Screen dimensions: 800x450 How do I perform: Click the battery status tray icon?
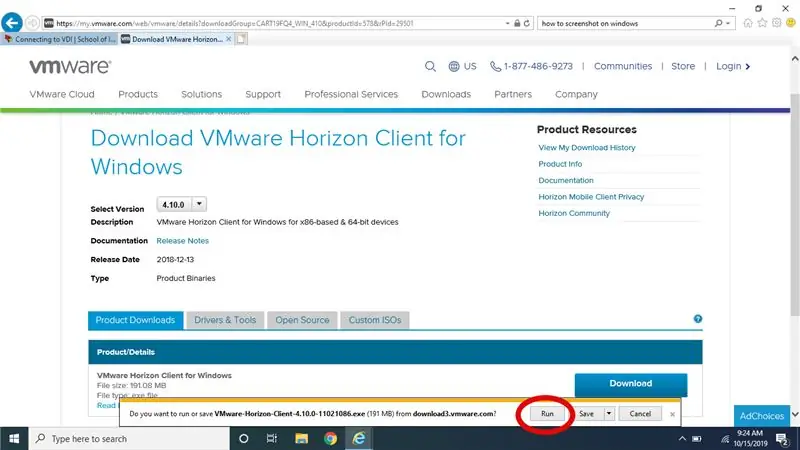(x=696, y=438)
